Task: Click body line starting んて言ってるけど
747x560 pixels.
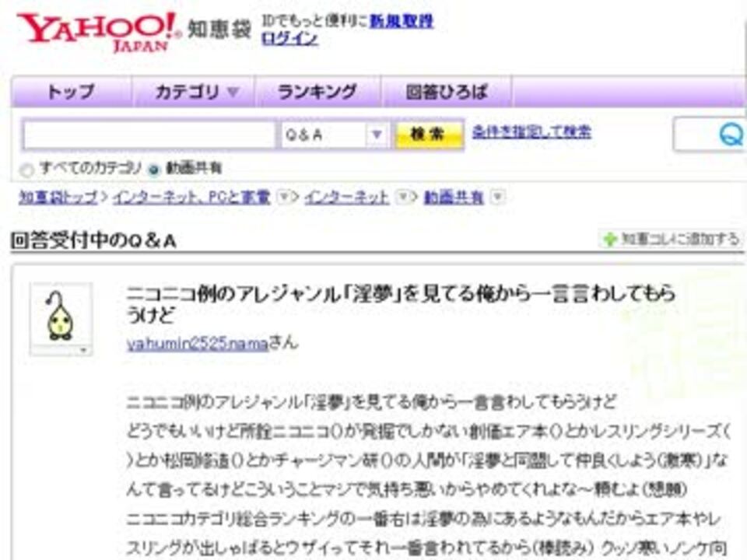Action: point(407,489)
